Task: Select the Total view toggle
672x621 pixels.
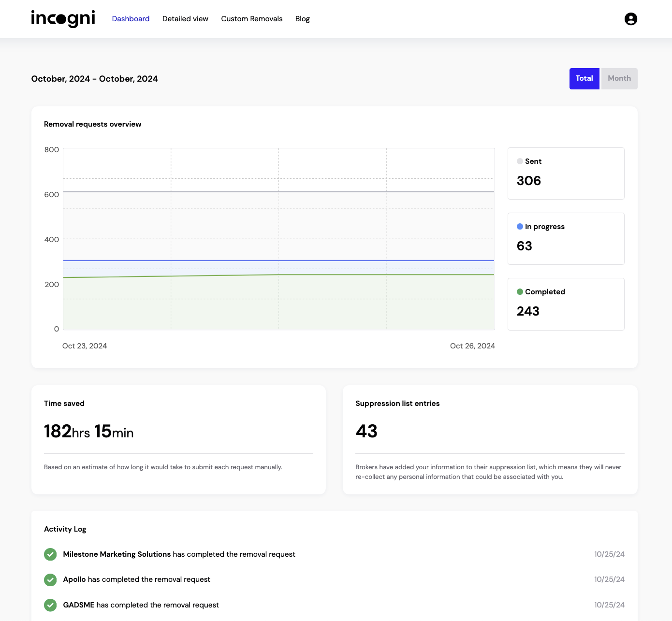Action: [x=584, y=79]
